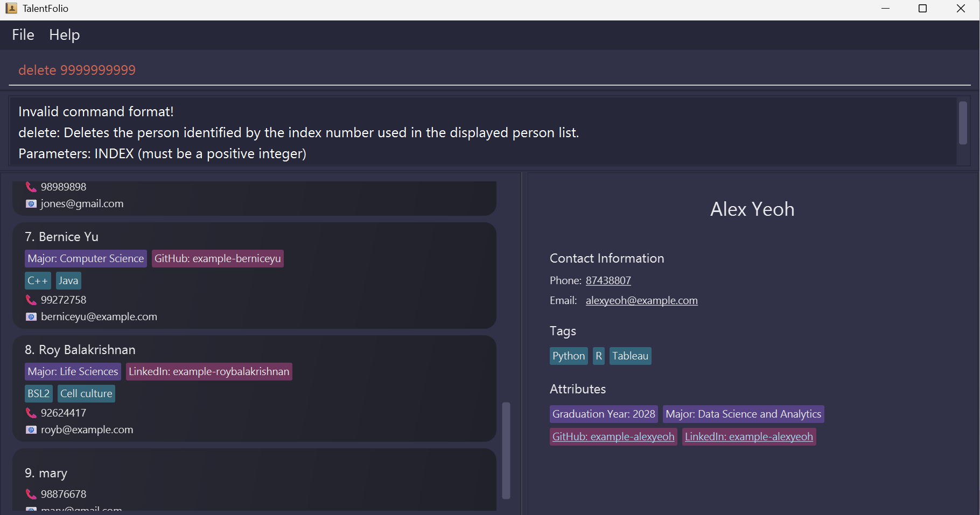The height and width of the screenshot is (515, 980).
Task: Maximize the TalentFolio window
Action: [922, 9]
